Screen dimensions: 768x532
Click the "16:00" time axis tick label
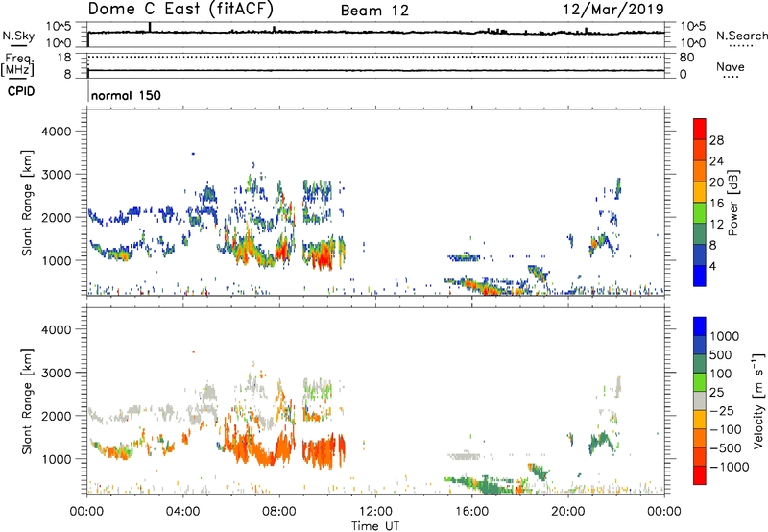pos(471,512)
